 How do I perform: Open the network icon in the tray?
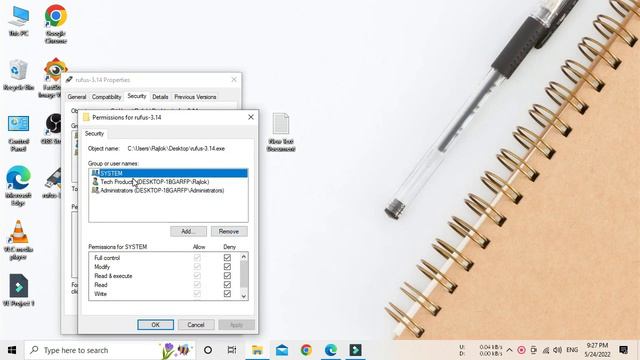click(x=546, y=350)
